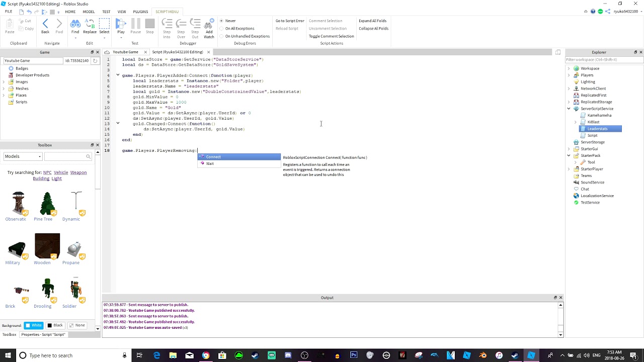Select Wait in autocomplete list
Image resolution: width=644 pixels, height=362 pixels.
click(239, 163)
